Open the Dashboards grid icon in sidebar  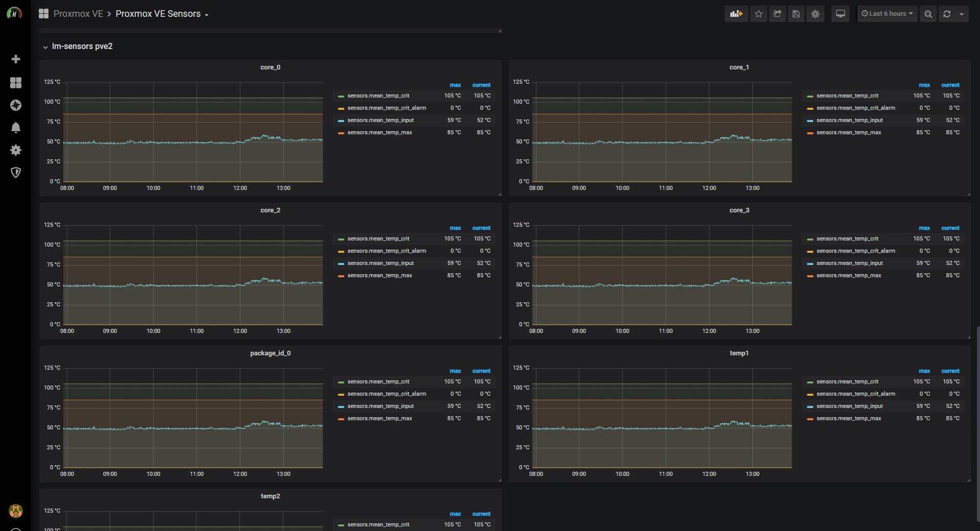(x=16, y=83)
